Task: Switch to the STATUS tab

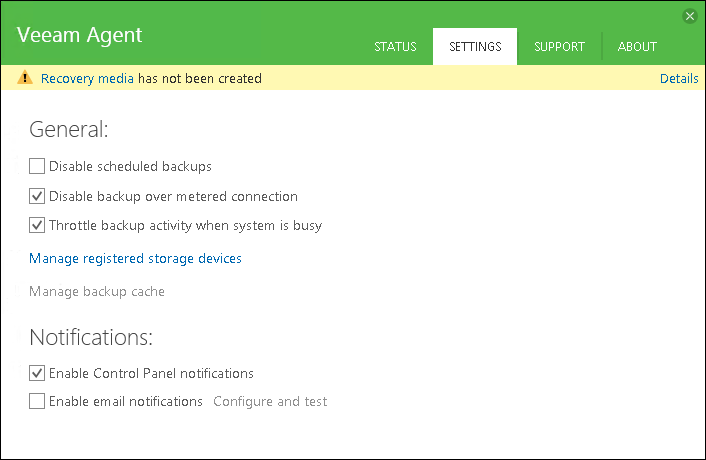Action: coord(395,47)
